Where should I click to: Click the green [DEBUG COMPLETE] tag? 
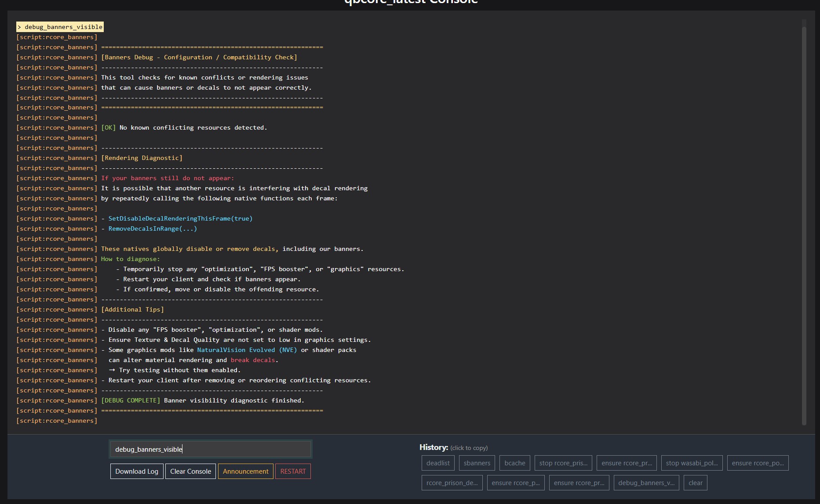pos(131,400)
